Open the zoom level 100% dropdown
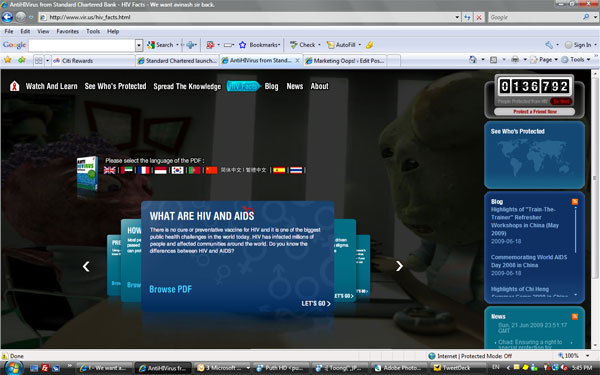 coord(587,356)
